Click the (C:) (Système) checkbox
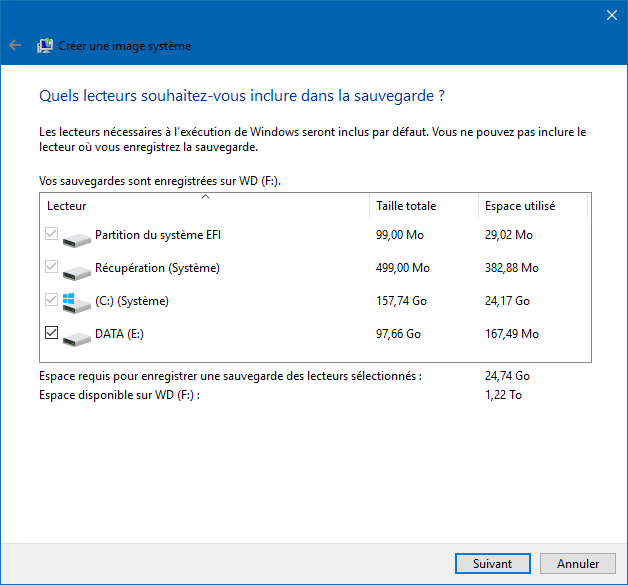The height and width of the screenshot is (585, 628). 52,299
